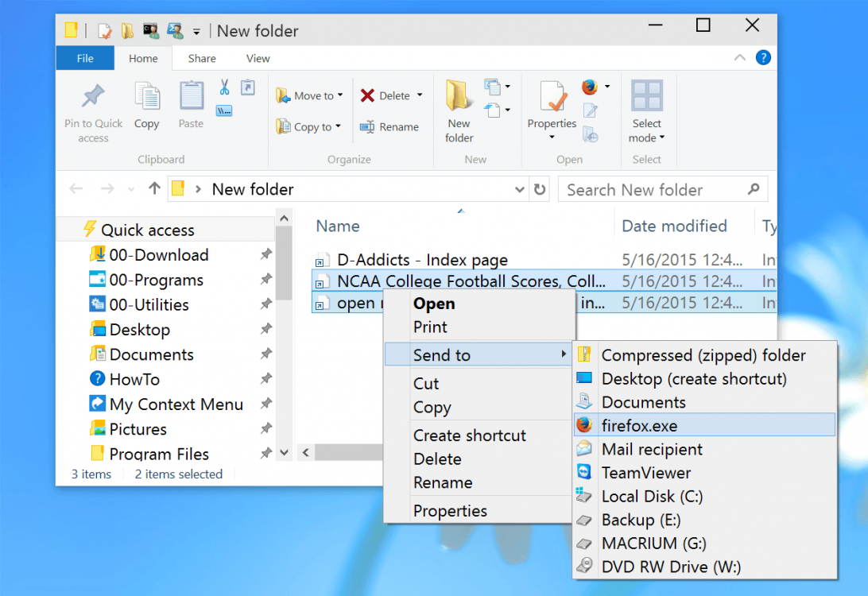Click the Back navigation arrow
The height and width of the screenshot is (596, 868).
[76, 188]
